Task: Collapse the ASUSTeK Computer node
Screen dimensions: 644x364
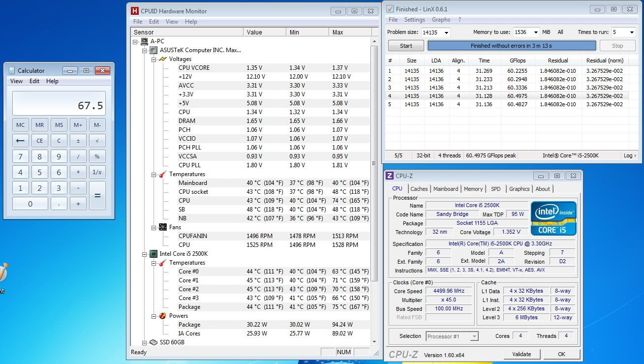Action: [x=144, y=50]
